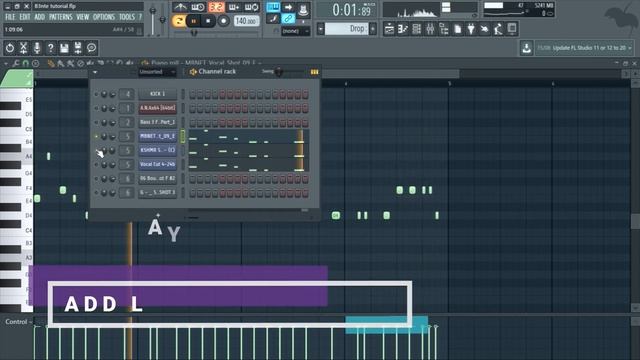
Task: Open the ADD menu
Action: (40, 17)
